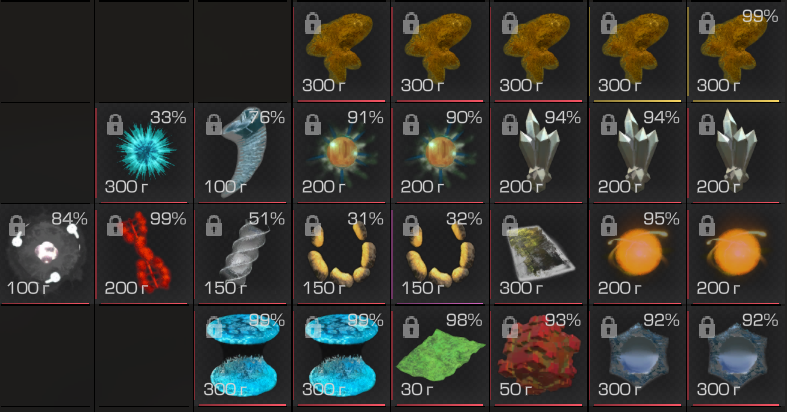Select the red cube cluster artifact 93%

[x=539, y=355]
